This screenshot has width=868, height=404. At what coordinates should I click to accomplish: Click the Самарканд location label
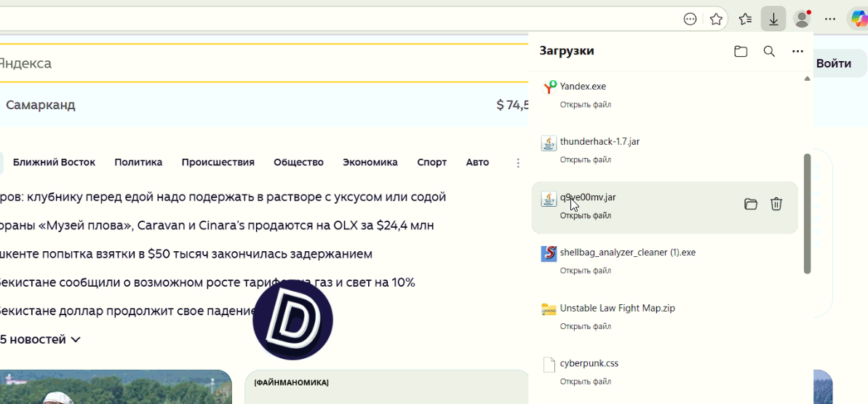pyautogui.click(x=41, y=105)
